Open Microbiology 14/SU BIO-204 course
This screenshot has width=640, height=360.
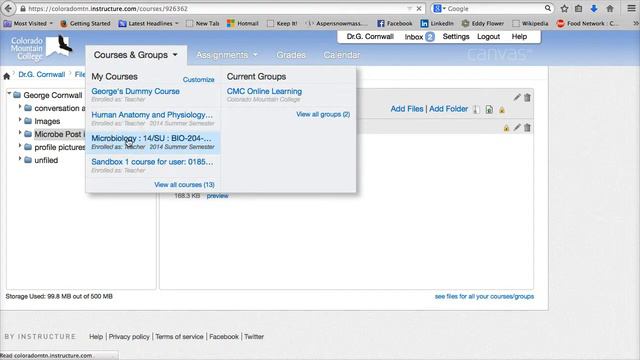point(151,138)
